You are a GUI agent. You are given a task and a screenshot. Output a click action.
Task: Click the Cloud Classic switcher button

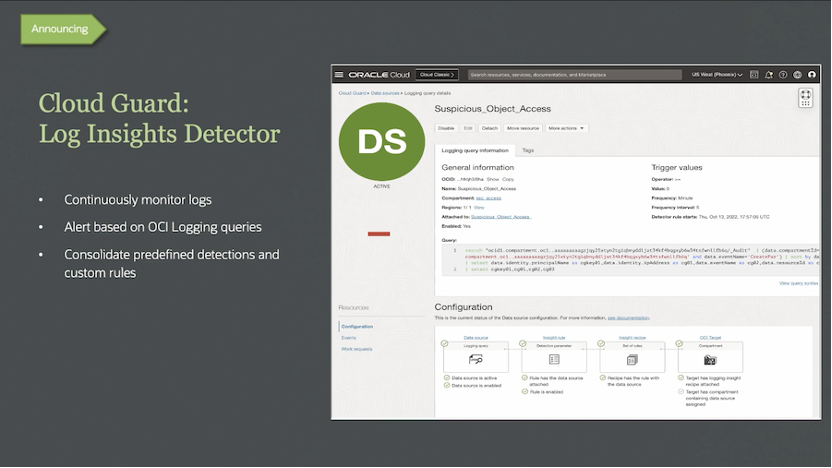[x=437, y=75]
